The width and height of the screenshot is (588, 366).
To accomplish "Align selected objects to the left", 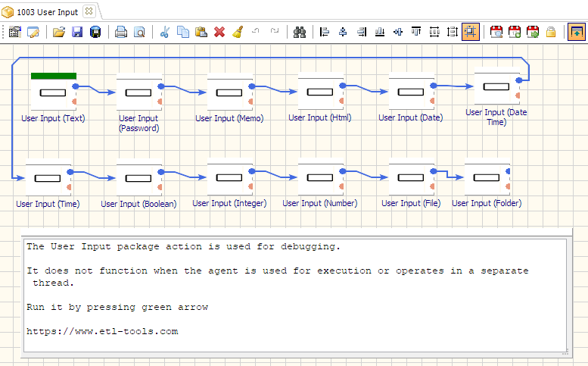I will click(325, 32).
